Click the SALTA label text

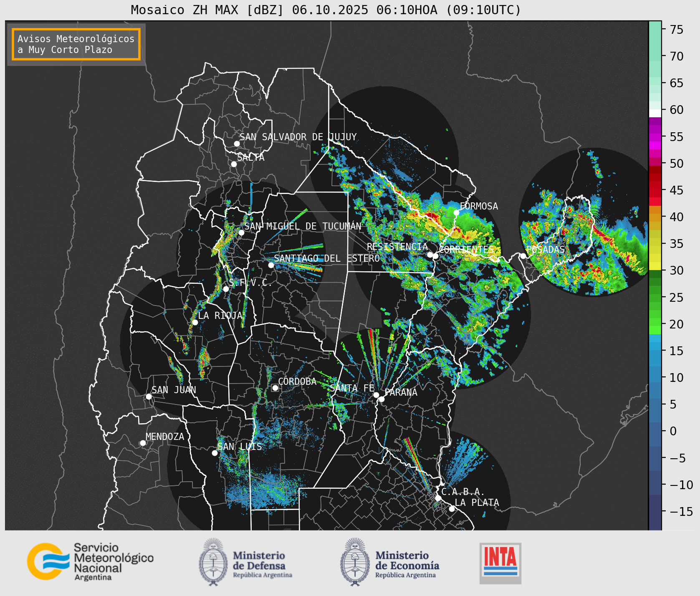pos(251,157)
